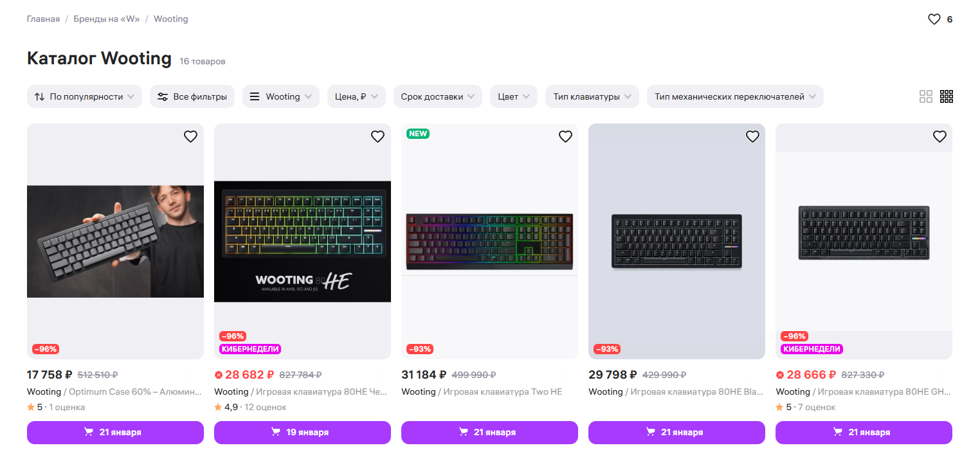980x459 pixels.
Task: Click the filter sliders icon
Action: [163, 96]
